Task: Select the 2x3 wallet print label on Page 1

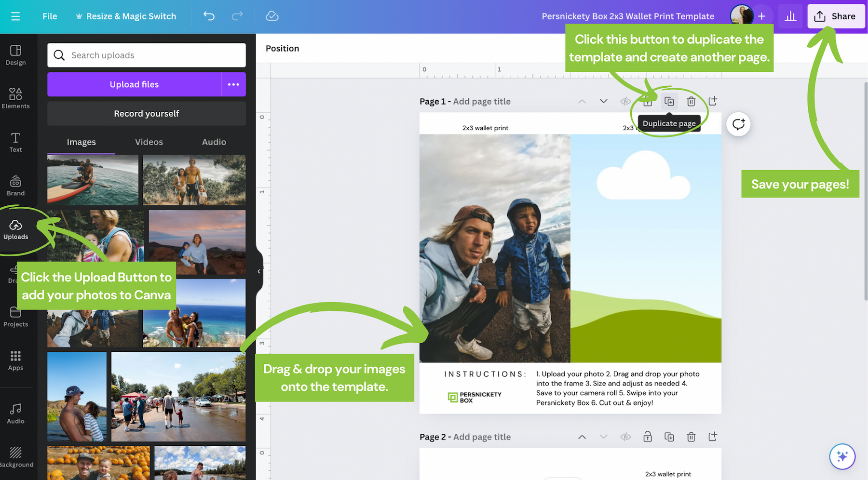Action: [485, 128]
